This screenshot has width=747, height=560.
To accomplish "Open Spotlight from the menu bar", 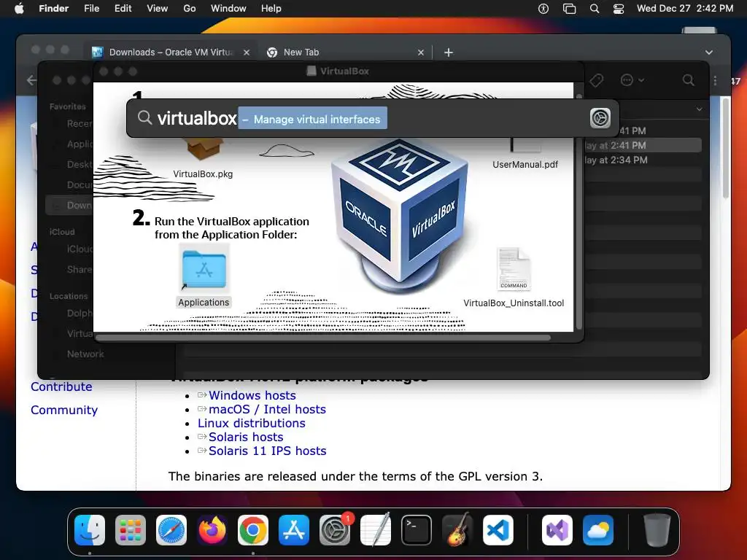I will [594, 9].
